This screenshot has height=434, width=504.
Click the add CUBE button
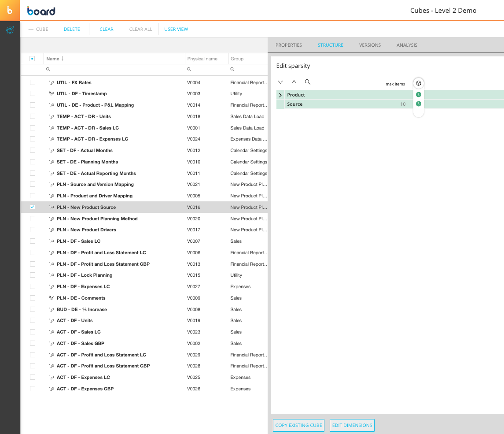click(38, 29)
